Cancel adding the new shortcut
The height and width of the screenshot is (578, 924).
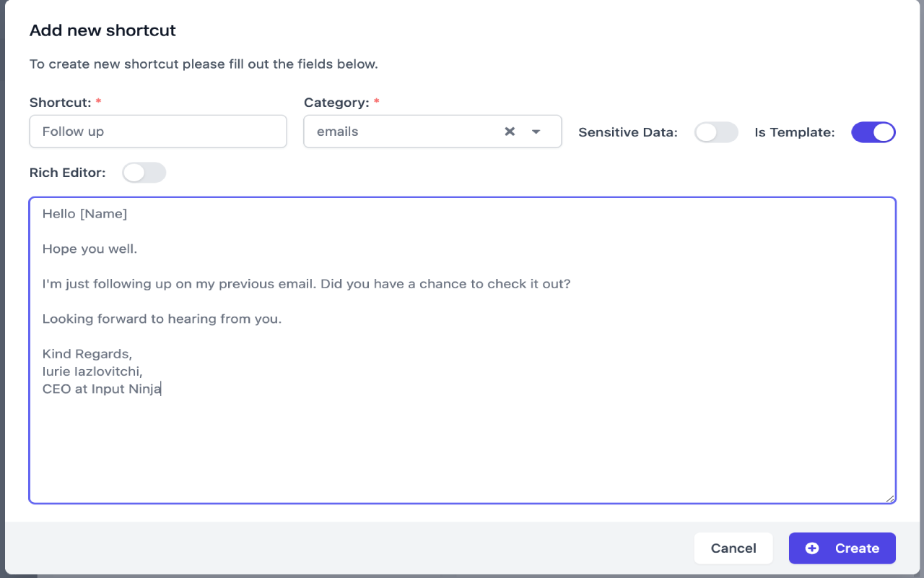click(733, 548)
